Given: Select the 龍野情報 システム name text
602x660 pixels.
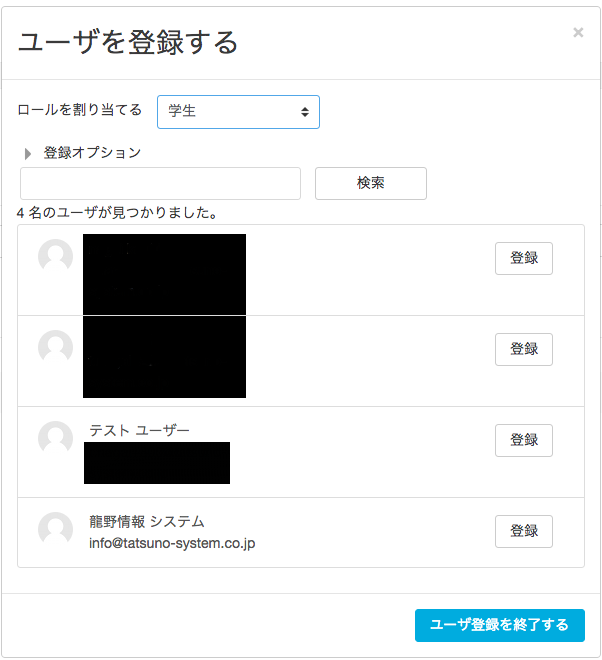Looking at the screenshot, I should [x=146, y=521].
